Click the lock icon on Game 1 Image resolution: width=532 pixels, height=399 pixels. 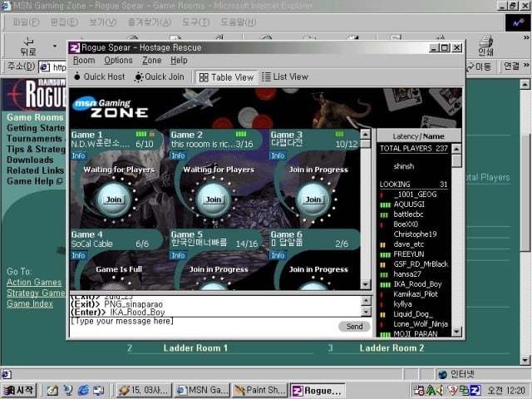[151, 135]
